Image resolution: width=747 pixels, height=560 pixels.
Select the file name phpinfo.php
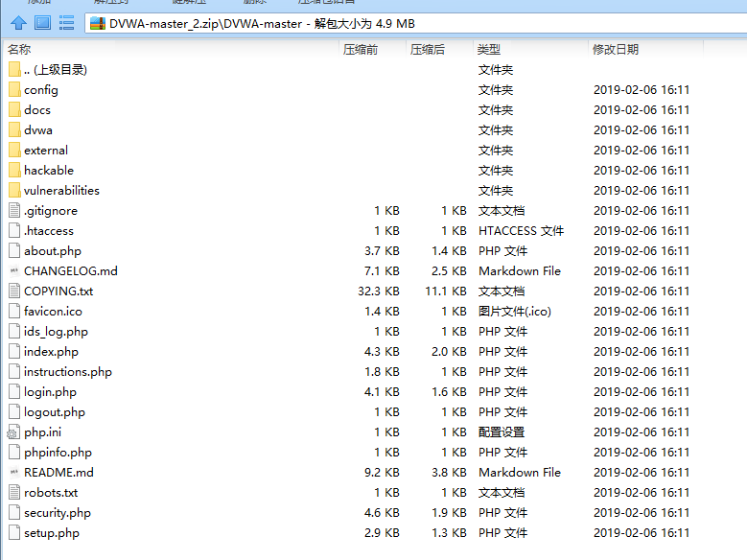click(58, 453)
